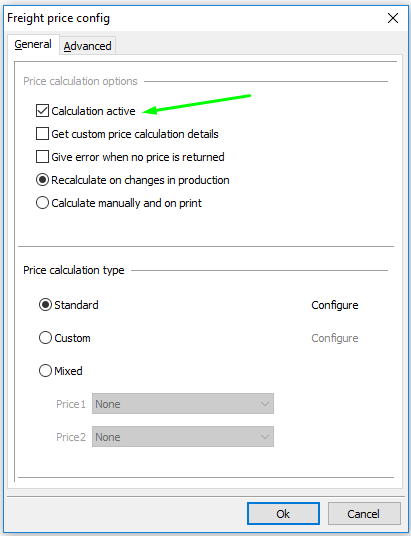Dismiss the dialog with Cancel
411x536 pixels.
pyautogui.click(x=364, y=513)
